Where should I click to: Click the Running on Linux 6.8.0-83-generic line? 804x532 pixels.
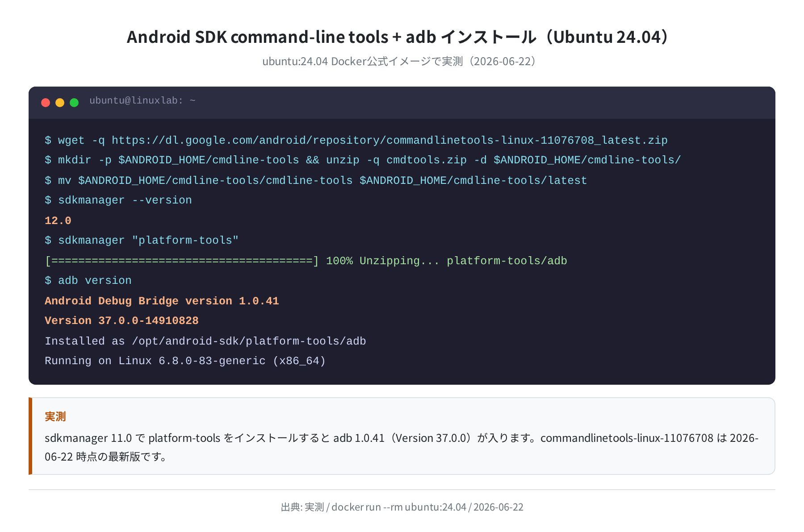185,361
